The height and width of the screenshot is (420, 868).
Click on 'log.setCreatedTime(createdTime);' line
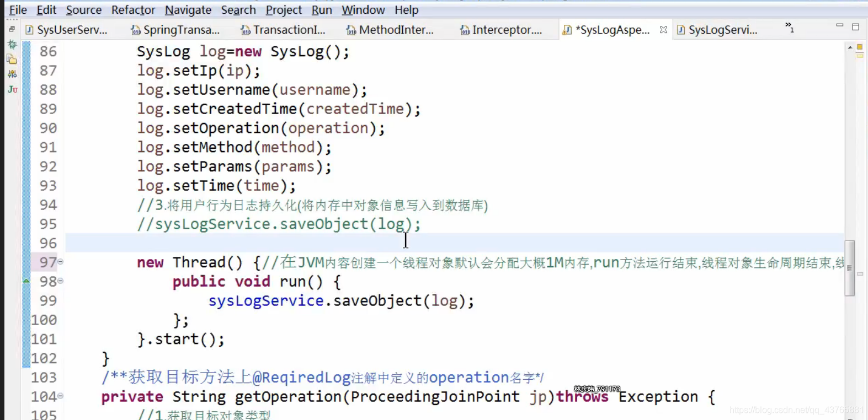(x=279, y=109)
